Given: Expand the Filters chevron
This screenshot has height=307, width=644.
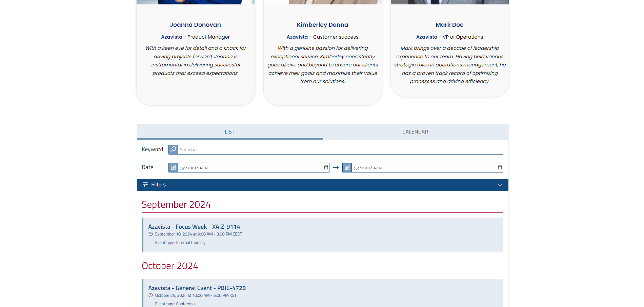Looking at the screenshot, I should click(x=500, y=185).
